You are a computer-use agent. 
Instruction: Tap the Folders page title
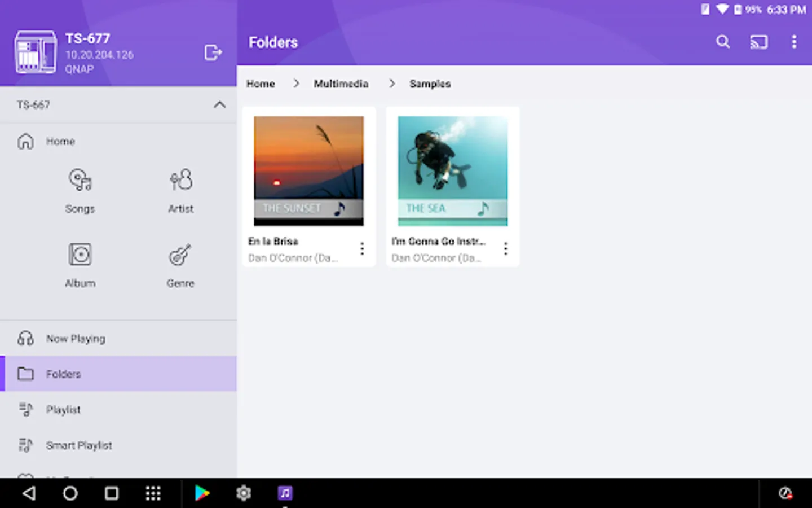coord(273,42)
